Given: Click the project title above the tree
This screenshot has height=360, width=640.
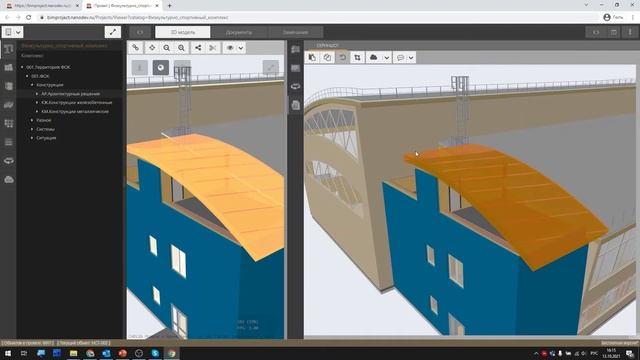Looking at the screenshot, I should coord(64,46).
